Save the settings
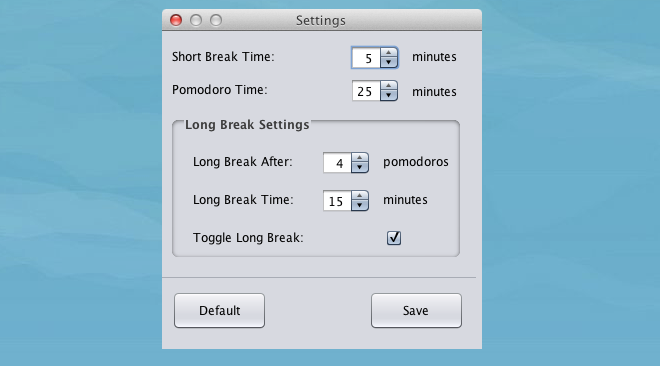Viewport: 660px width, 366px height. click(416, 310)
